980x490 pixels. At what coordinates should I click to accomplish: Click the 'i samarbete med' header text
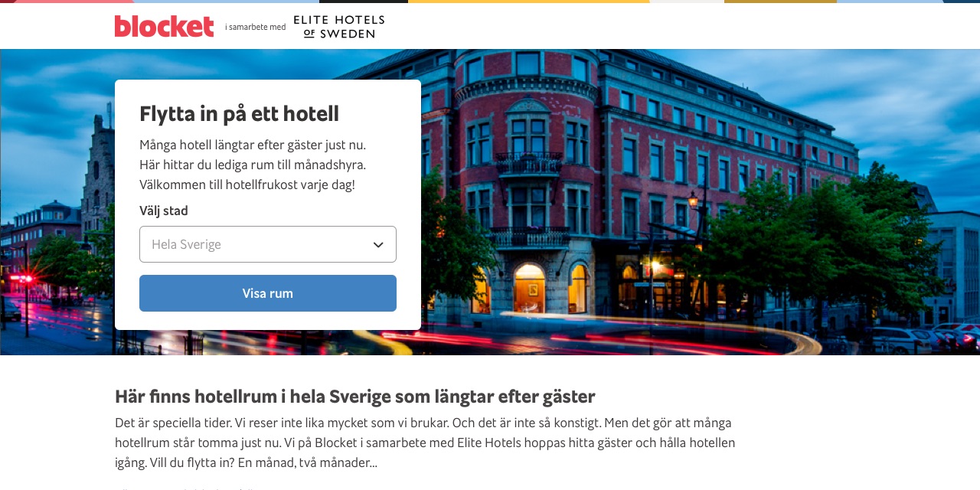255,27
